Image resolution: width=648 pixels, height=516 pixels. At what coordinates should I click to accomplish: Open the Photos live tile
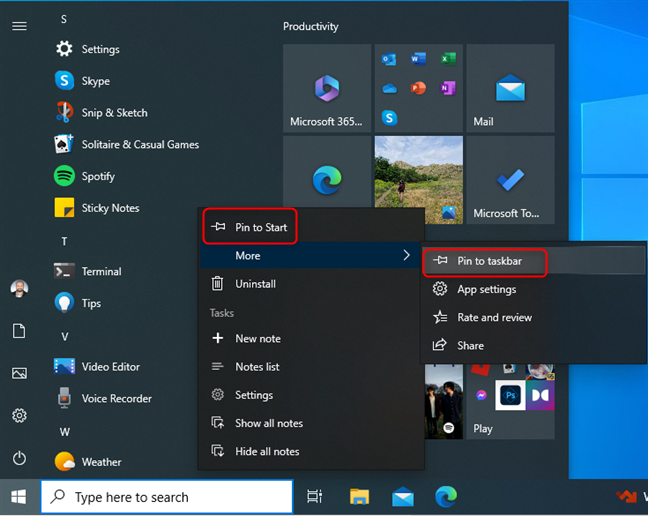point(419,172)
